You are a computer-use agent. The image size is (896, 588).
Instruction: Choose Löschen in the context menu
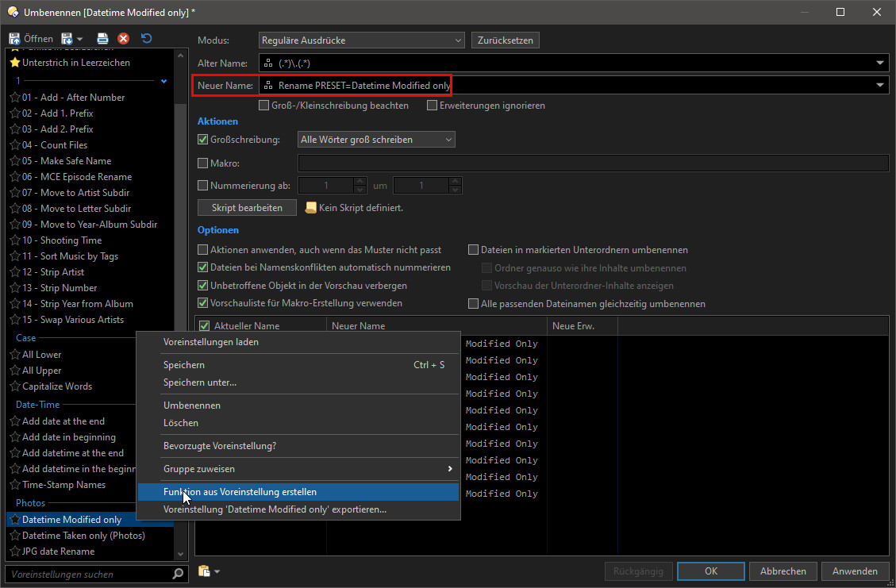click(x=298, y=424)
